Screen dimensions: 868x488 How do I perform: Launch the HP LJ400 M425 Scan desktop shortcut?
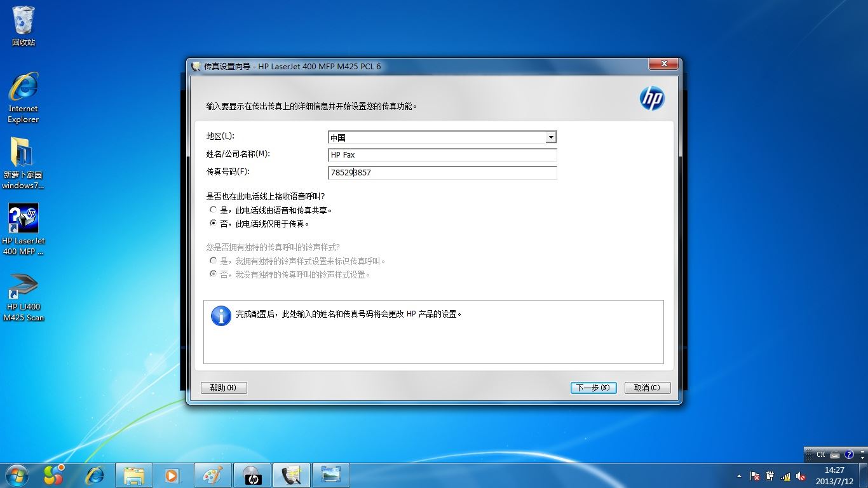[x=24, y=297]
